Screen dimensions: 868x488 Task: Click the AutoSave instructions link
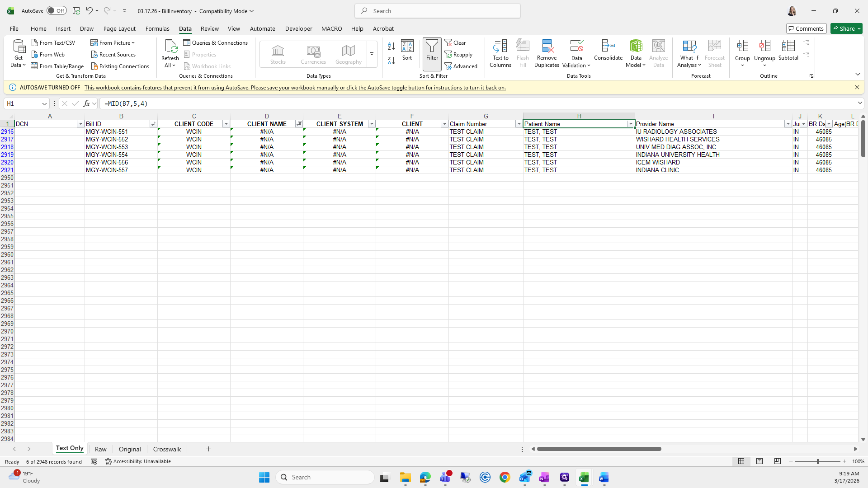pyautogui.click(x=295, y=88)
